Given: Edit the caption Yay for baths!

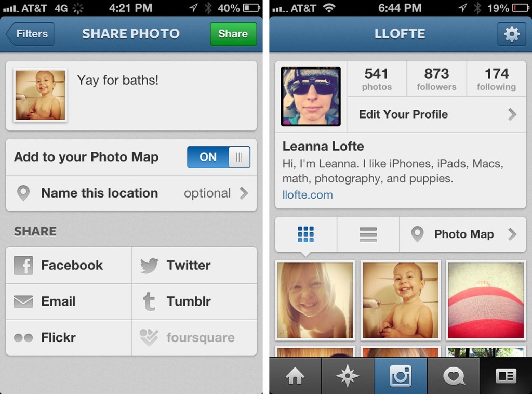Looking at the screenshot, I should pos(117,81).
